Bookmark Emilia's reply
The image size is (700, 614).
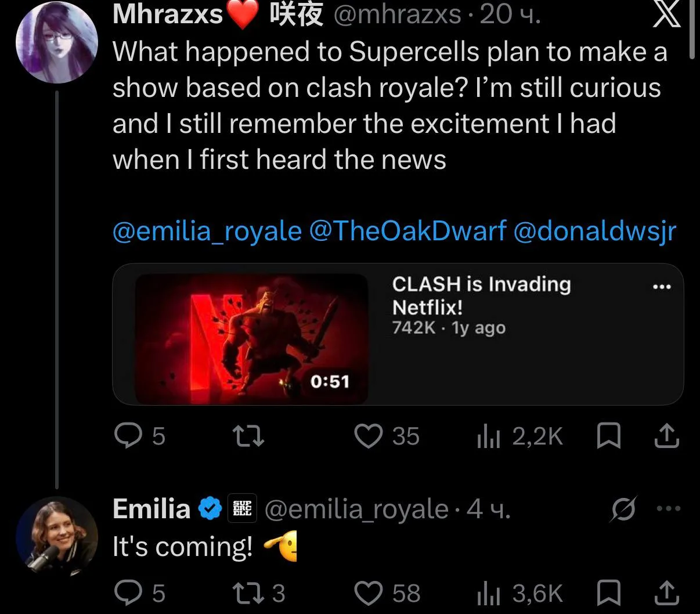609,593
